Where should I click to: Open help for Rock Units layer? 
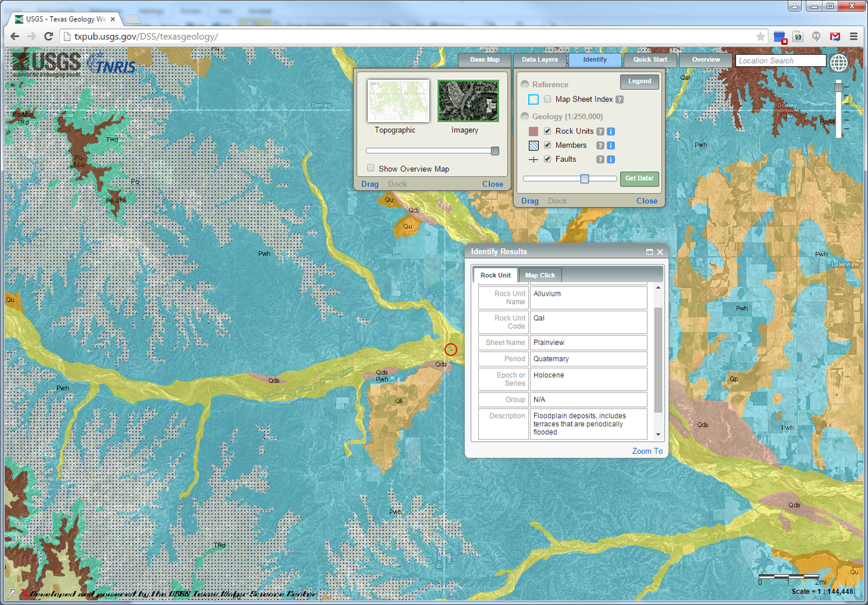[x=600, y=131]
